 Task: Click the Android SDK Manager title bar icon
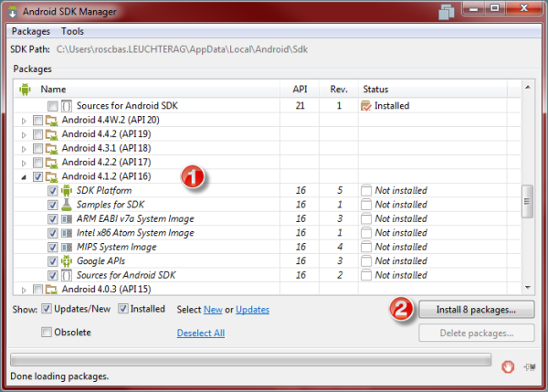[13, 12]
